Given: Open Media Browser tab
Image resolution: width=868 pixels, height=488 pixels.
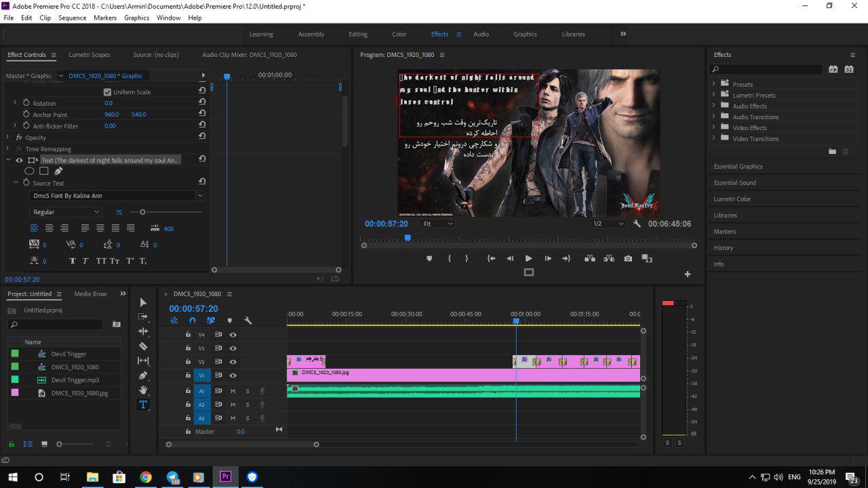Looking at the screenshot, I should tap(90, 294).
